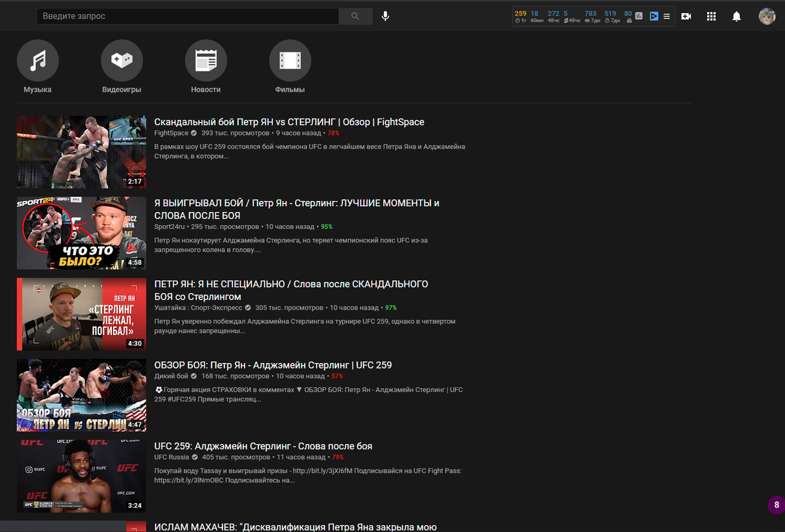This screenshot has height=532, width=785.
Task: Open the YouTube apps grid icon
Action: coord(712,16)
